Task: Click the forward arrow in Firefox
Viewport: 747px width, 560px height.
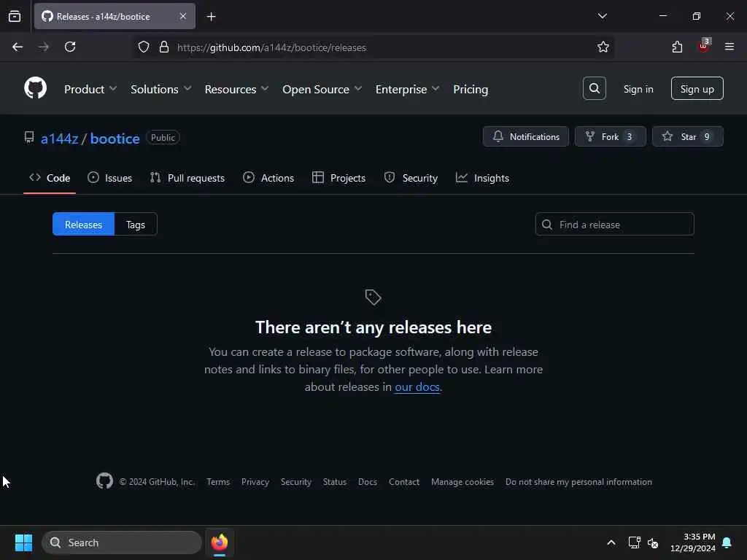Action: coord(43,47)
